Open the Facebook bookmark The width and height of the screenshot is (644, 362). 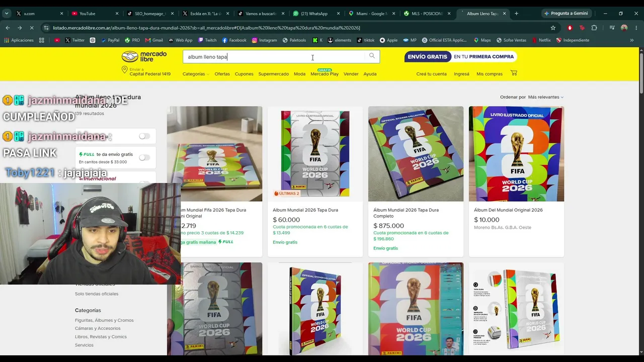234,40
